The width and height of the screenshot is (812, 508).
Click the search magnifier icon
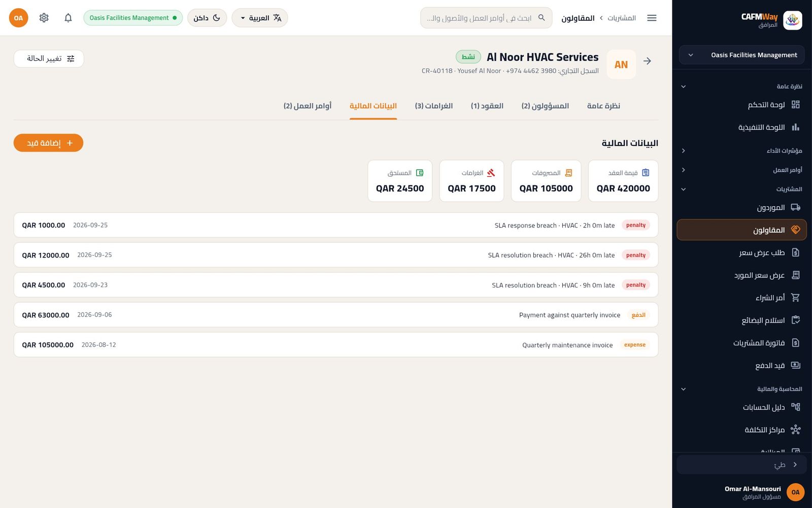542,18
